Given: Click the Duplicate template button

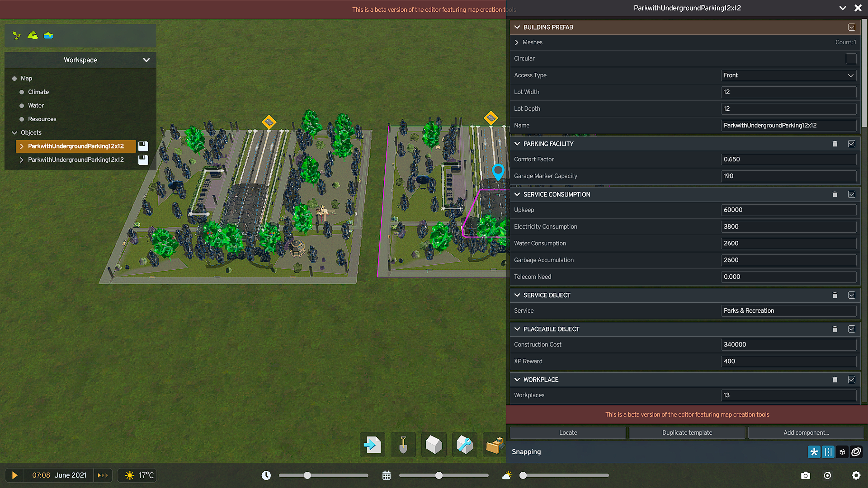Looking at the screenshot, I should pos(687,432).
